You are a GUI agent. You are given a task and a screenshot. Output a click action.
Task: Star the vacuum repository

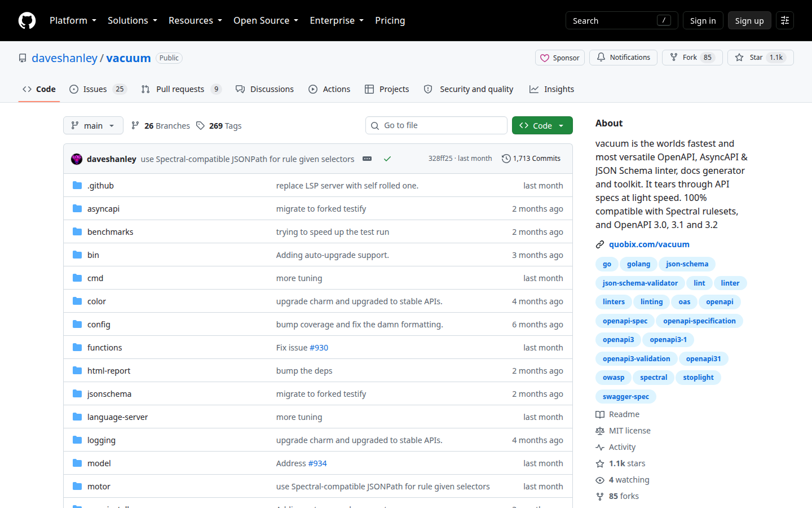click(x=760, y=58)
